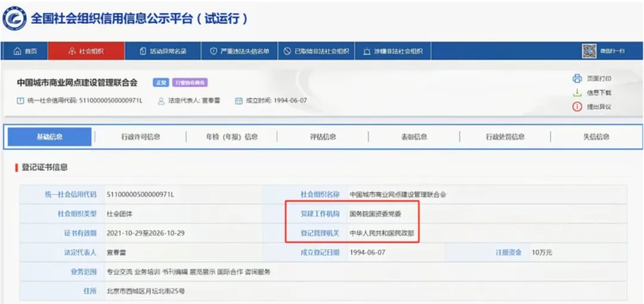The image size is (644, 304).
Task: Open the 社会组织 navigation item
Action: 86,51
